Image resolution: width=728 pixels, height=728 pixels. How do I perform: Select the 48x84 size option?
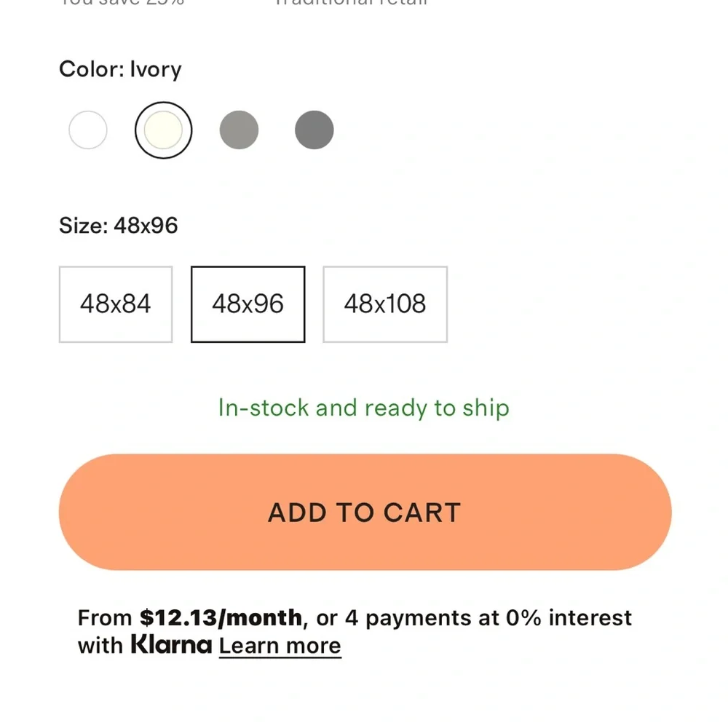pos(116,304)
